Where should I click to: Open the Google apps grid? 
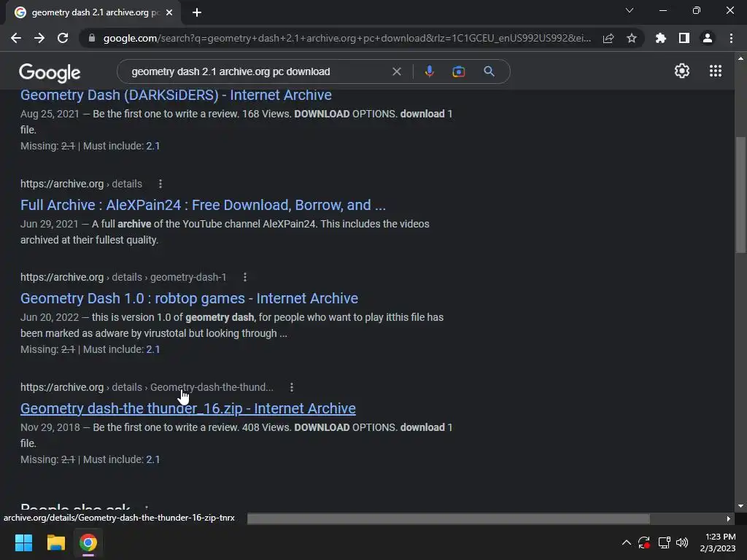[716, 71]
